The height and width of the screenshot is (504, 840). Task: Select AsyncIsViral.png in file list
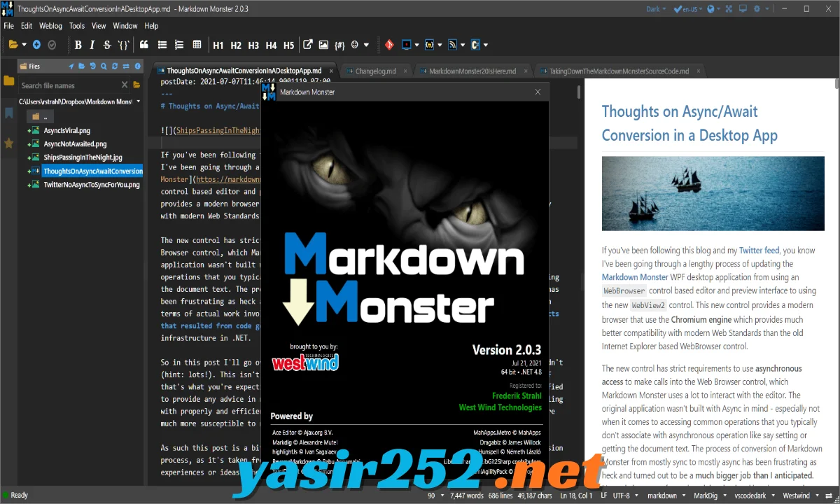(66, 130)
